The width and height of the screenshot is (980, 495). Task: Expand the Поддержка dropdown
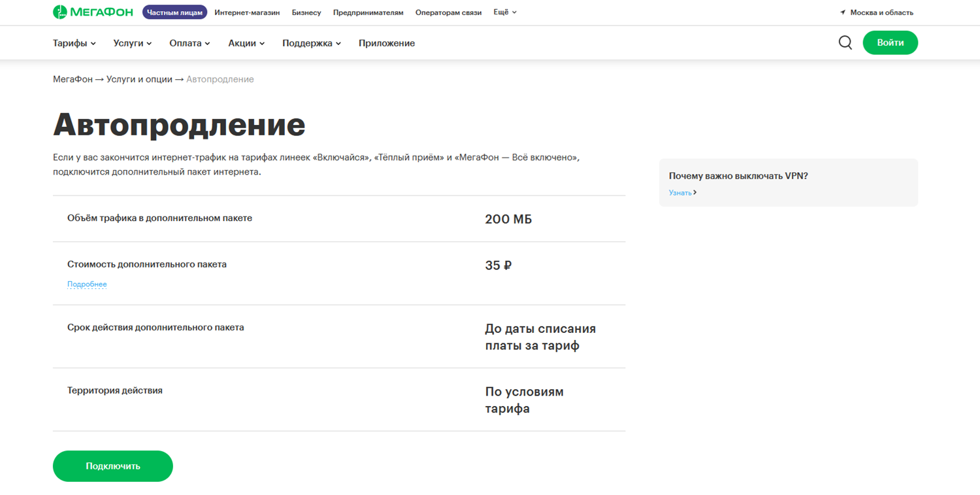(x=312, y=43)
